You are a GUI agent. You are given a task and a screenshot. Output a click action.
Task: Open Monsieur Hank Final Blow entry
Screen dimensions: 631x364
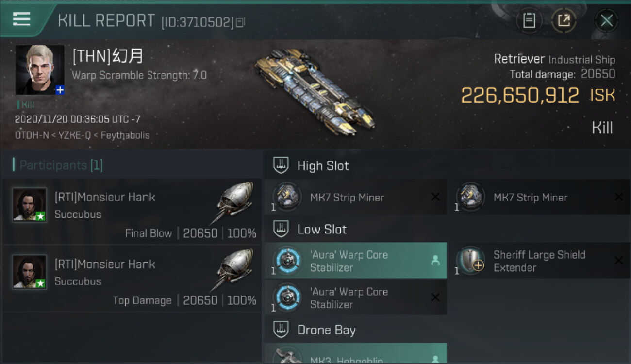point(132,211)
